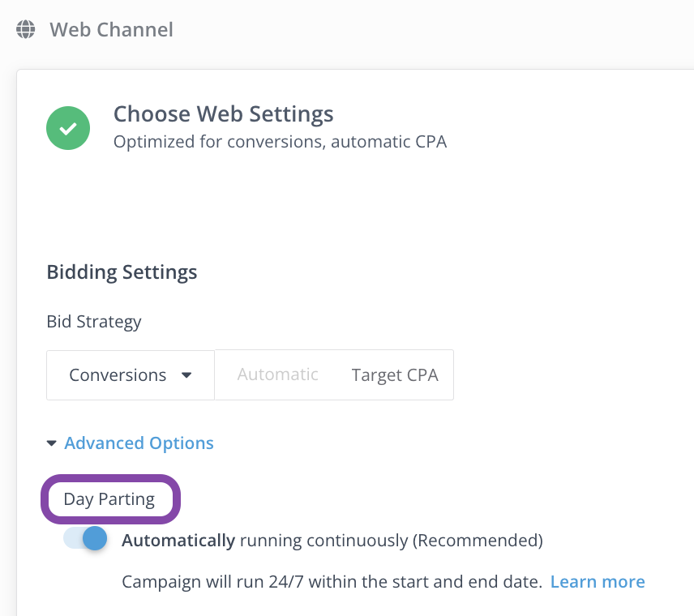Click the Web Channel title
The image size is (694, 616).
(111, 30)
